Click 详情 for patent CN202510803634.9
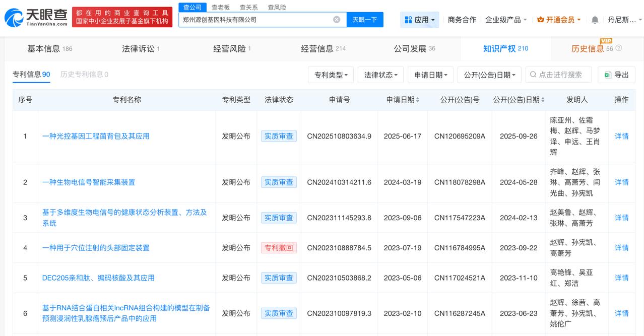 pyautogui.click(x=621, y=136)
